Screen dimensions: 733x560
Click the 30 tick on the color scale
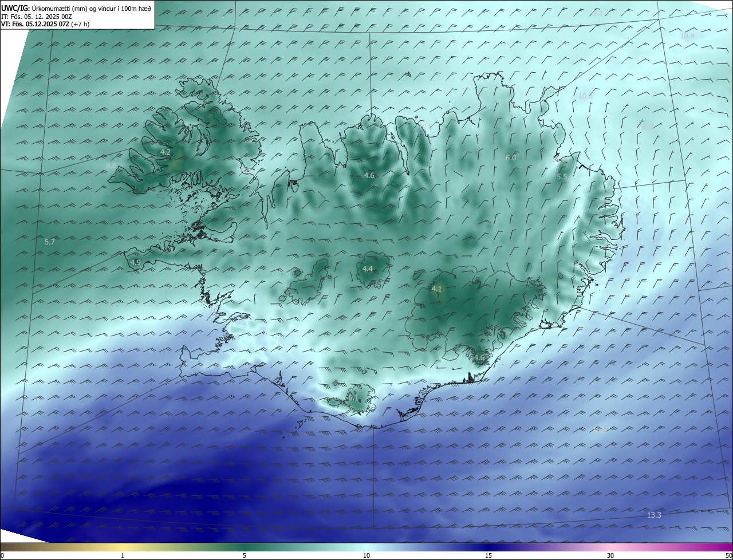click(x=610, y=555)
